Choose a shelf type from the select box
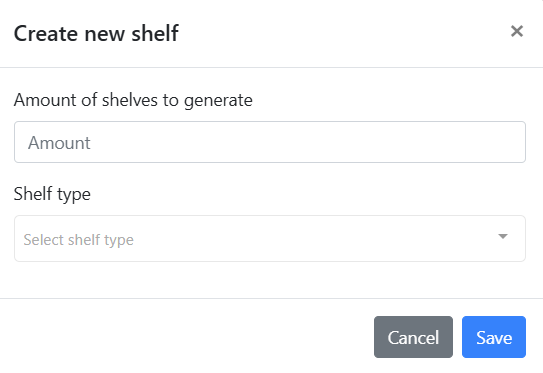This screenshot has width=543, height=373. point(270,239)
